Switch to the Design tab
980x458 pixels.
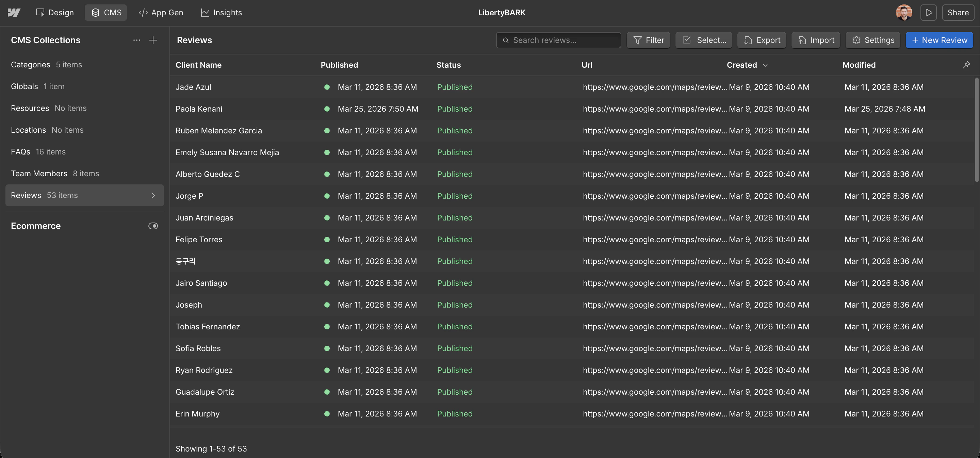55,13
